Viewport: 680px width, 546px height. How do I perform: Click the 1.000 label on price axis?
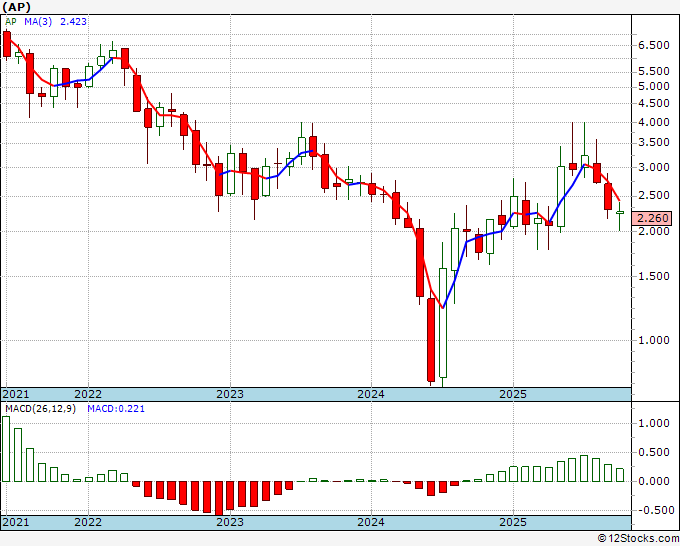click(x=654, y=340)
